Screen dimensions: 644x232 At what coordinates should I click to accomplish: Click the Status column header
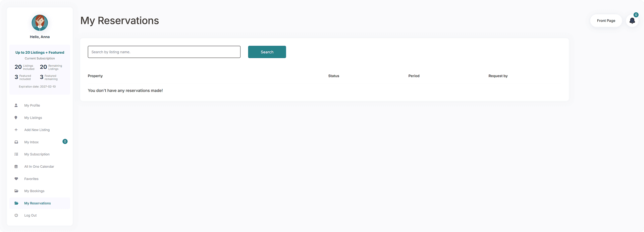333,76
